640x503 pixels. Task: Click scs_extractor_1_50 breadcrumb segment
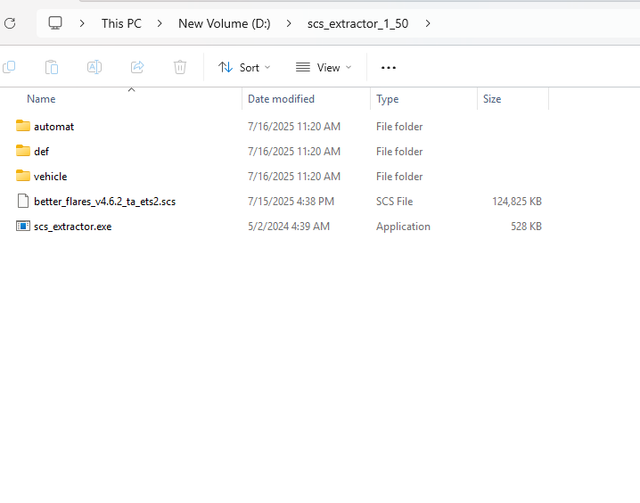click(358, 24)
